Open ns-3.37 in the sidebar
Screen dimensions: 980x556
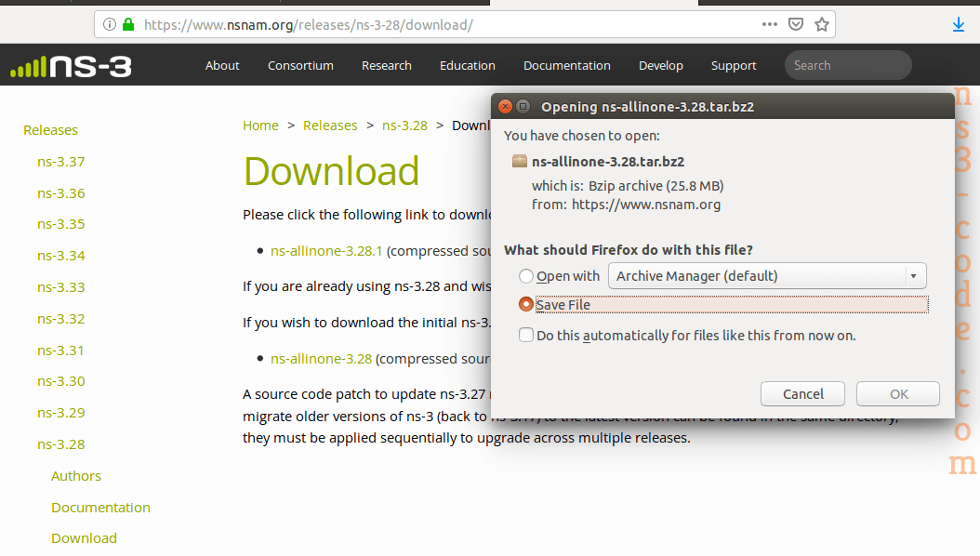[x=60, y=162]
